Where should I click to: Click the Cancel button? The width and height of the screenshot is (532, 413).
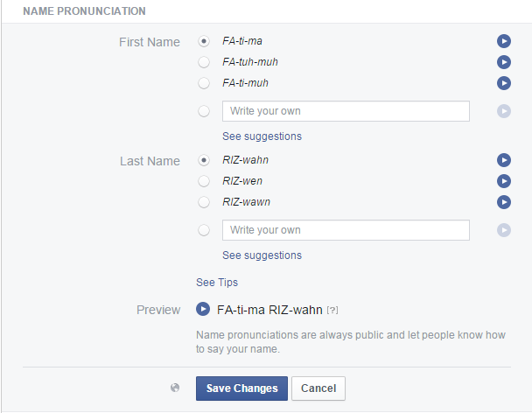point(318,388)
